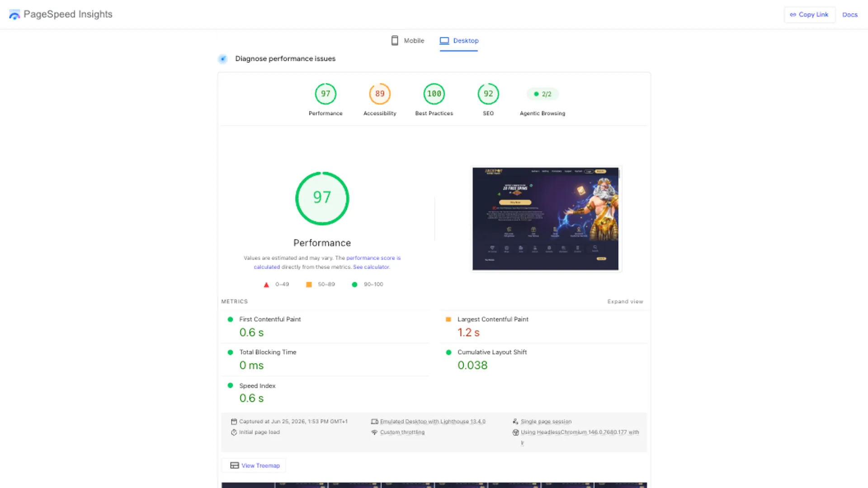Image resolution: width=868 pixels, height=488 pixels.
Task: Expand the metrics view
Action: point(625,301)
